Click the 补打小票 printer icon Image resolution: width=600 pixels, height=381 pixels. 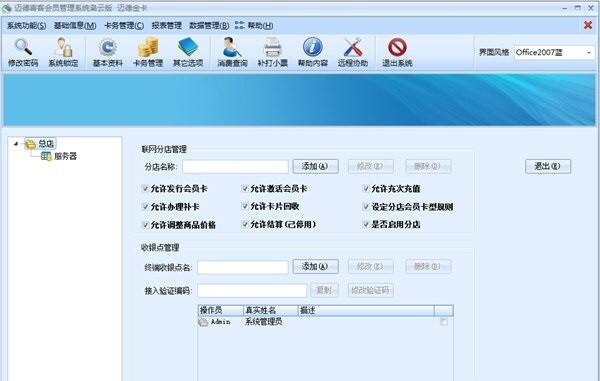272,52
